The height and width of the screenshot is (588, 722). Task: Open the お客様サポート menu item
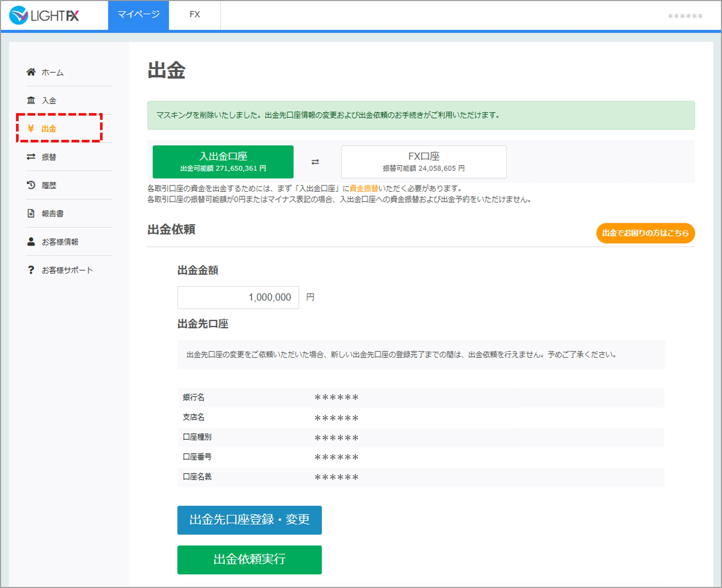(x=67, y=270)
